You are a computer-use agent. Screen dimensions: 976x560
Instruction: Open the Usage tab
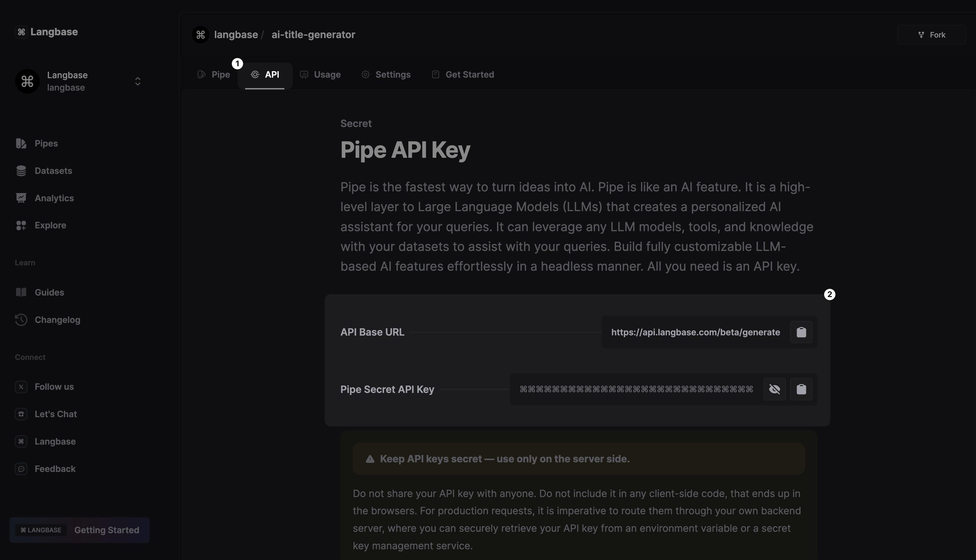(320, 75)
